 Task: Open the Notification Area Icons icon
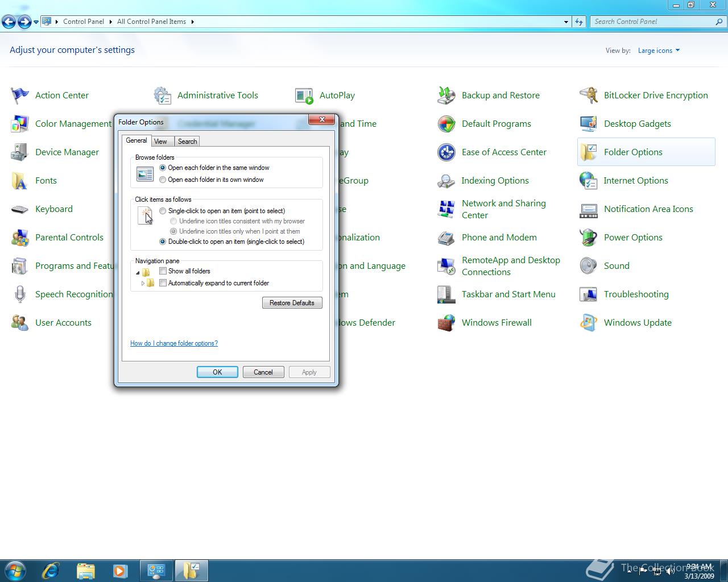pos(589,209)
